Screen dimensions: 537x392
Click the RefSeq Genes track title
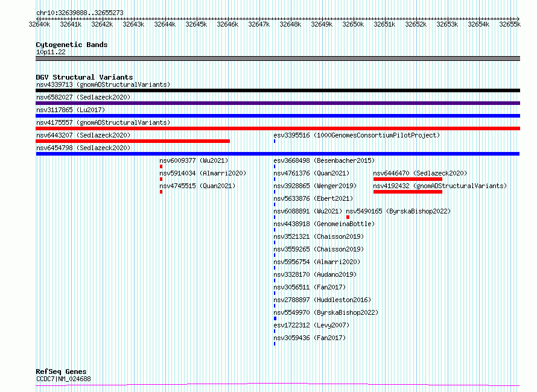[61, 371]
